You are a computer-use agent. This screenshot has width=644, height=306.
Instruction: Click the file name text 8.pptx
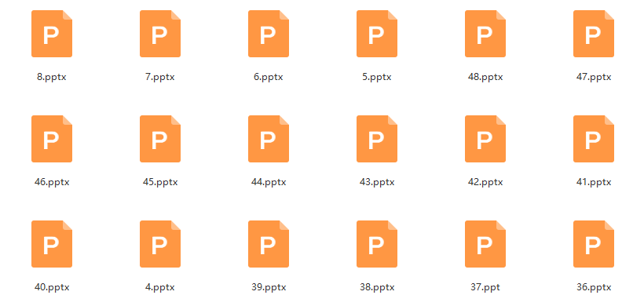coord(52,77)
